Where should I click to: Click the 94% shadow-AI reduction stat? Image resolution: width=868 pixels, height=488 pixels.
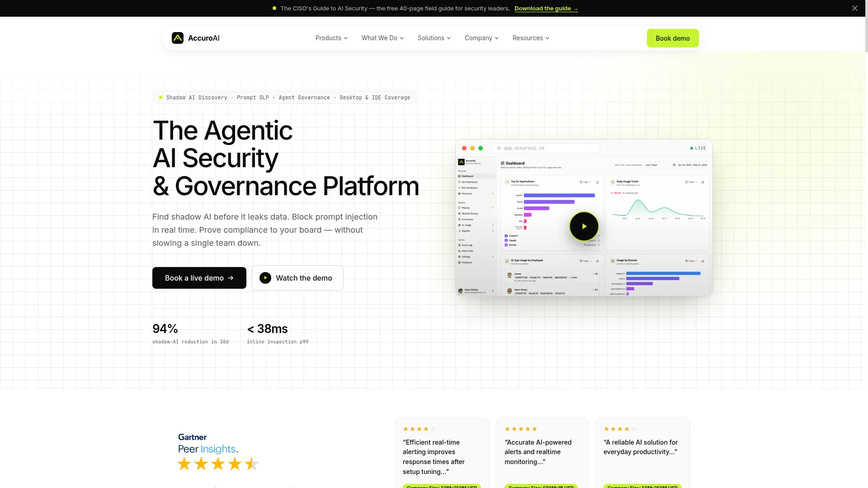(x=190, y=333)
